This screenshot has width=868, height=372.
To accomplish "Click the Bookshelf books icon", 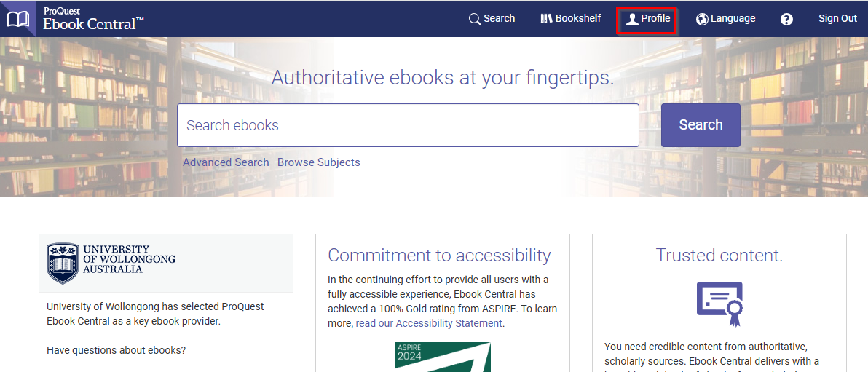I will point(546,19).
